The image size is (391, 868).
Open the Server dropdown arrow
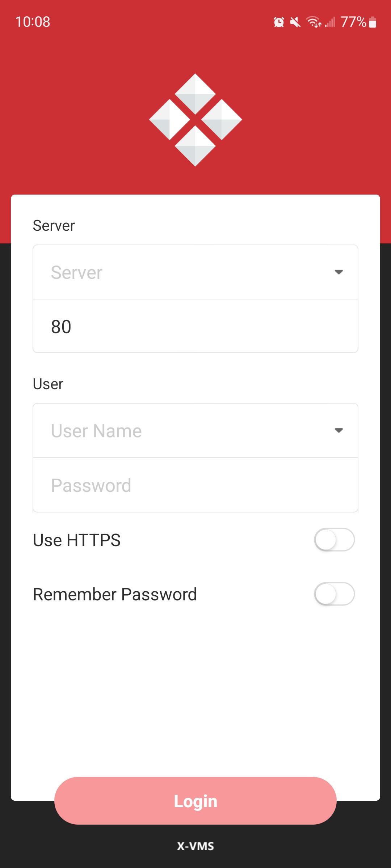tap(339, 272)
